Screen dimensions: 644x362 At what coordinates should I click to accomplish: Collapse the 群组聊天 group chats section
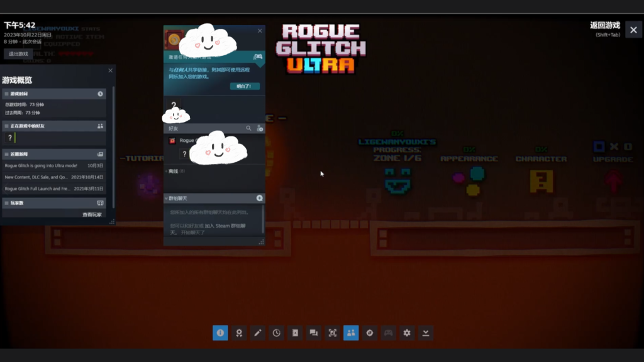point(166,199)
